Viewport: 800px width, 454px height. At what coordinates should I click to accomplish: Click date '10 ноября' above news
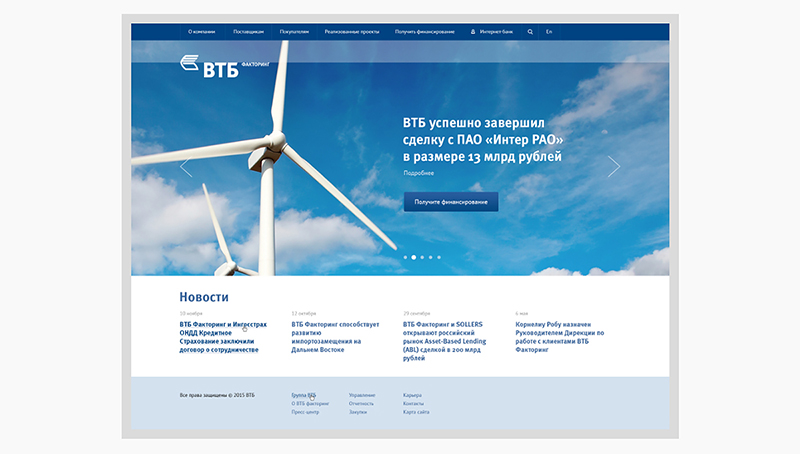coord(191,313)
